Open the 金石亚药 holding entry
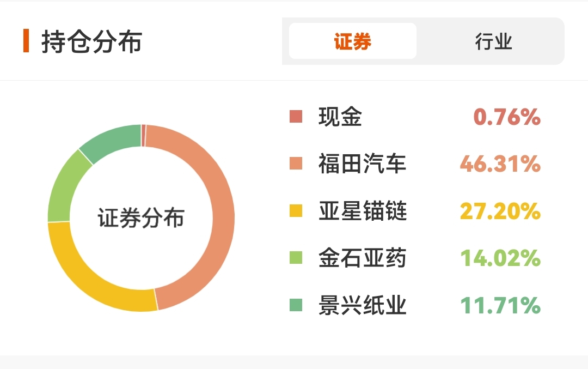The width and height of the screenshot is (588, 369). [362, 258]
